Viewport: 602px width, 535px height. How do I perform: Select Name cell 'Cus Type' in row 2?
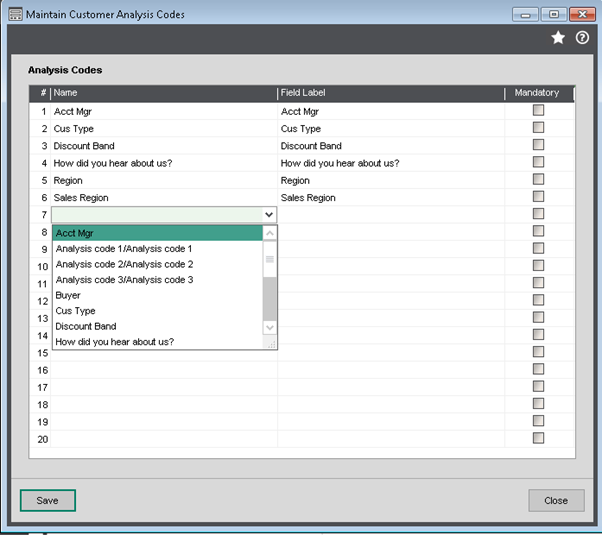tap(164, 129)
